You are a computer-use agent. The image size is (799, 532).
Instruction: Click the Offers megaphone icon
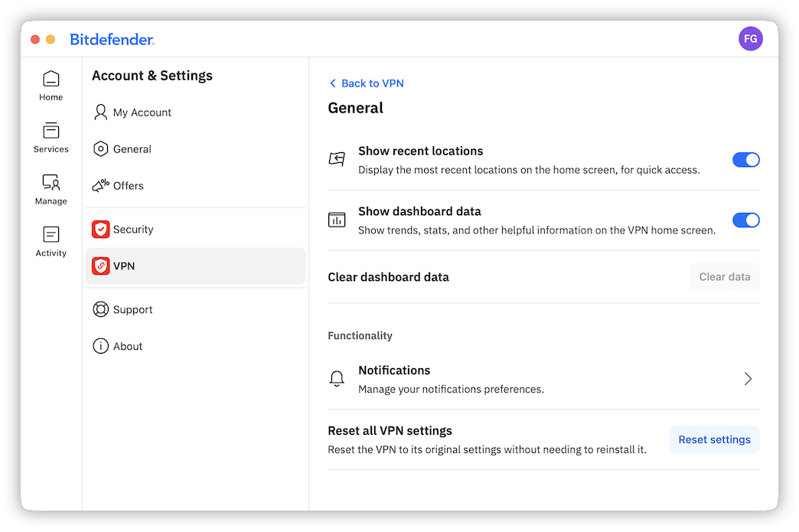point(100,185)
